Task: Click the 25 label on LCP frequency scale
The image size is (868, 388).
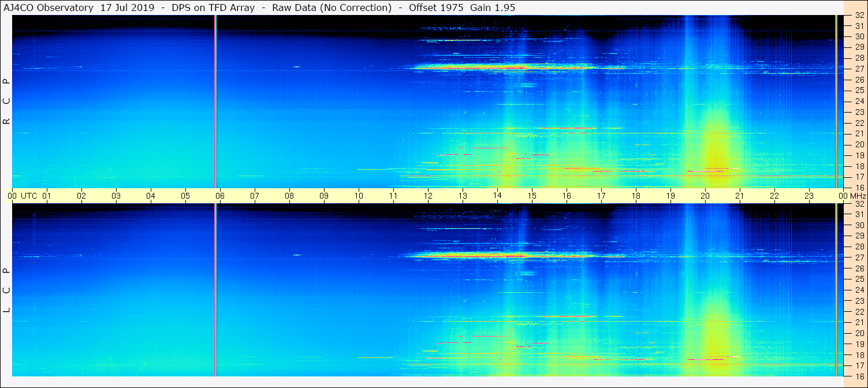Action: [x=859, y=279]
